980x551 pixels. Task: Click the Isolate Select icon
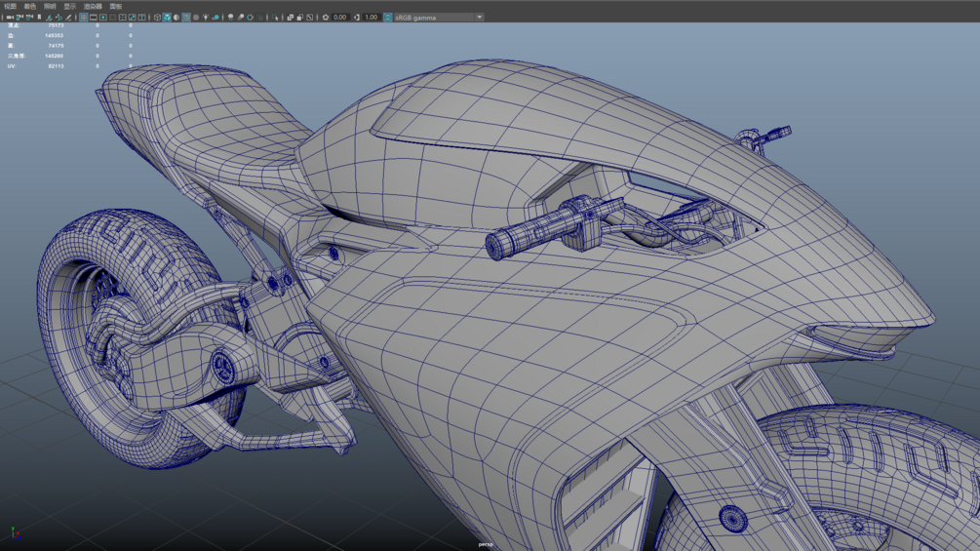point(275,18)
